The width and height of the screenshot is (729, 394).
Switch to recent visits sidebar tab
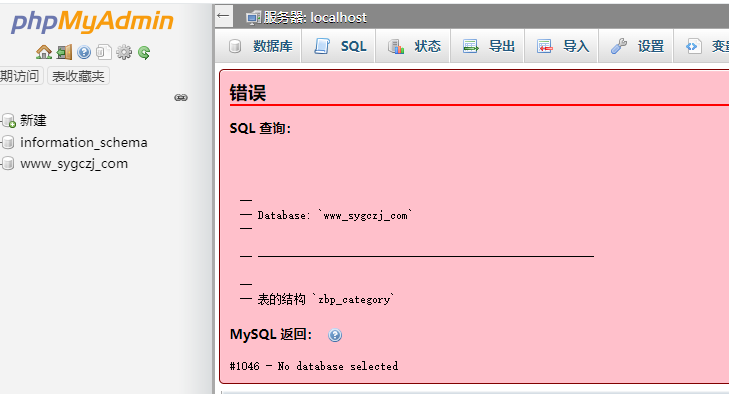click(x=20, y=76)
